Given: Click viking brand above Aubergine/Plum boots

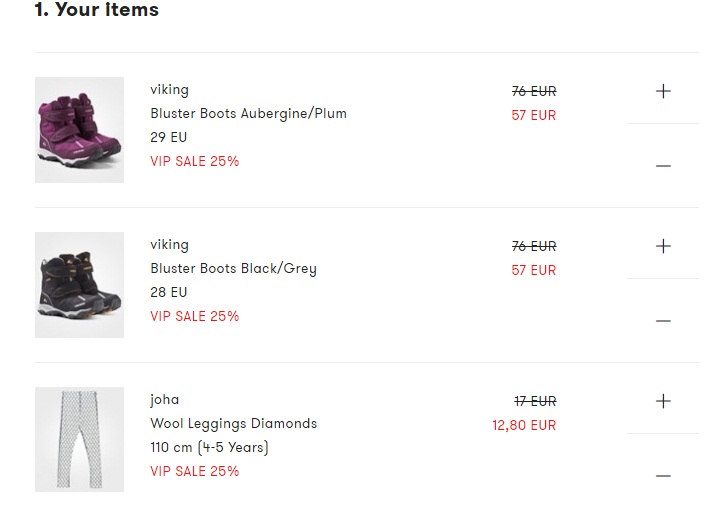Looking at the screenshot, I should [169, 89].
